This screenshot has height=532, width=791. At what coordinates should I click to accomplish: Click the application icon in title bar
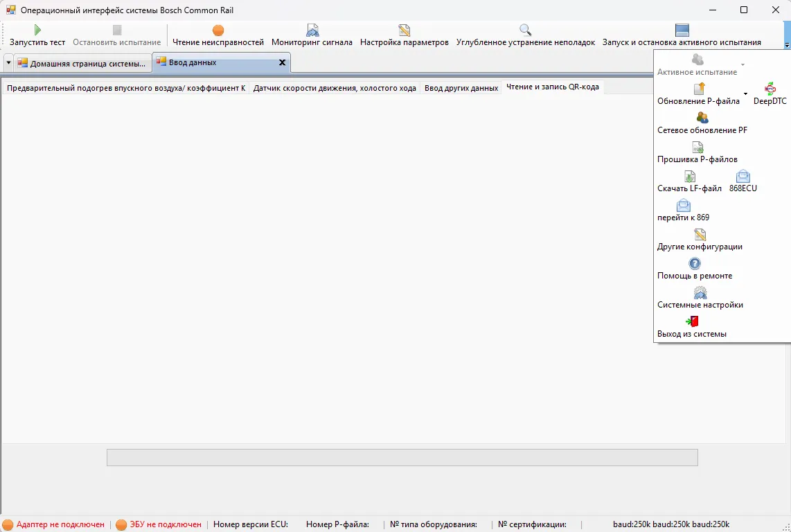tap(10, 10)
